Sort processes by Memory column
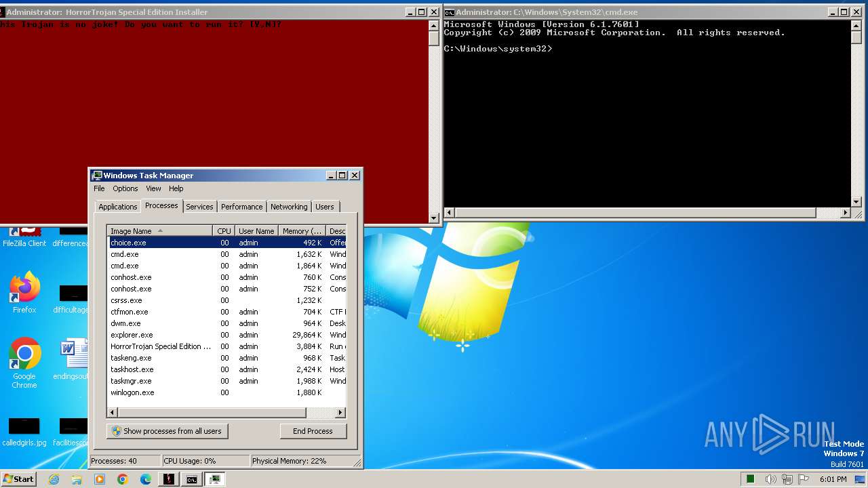Viewport: 868px width, 488px height. 302,231
